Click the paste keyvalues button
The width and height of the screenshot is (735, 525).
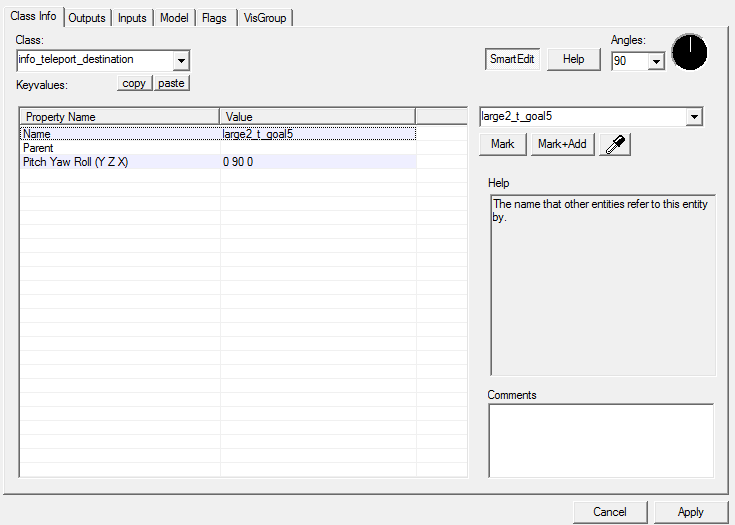point(171,83)
